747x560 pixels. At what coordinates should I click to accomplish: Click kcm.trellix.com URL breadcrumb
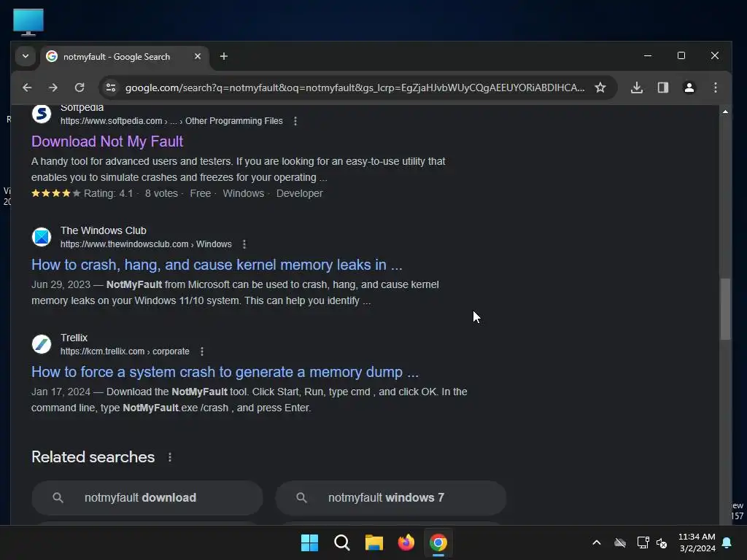125,351
